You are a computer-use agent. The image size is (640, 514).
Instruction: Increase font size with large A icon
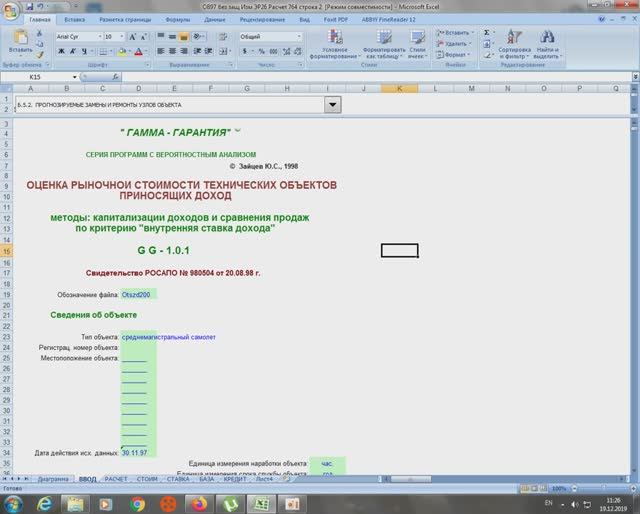tap(132, 37)
